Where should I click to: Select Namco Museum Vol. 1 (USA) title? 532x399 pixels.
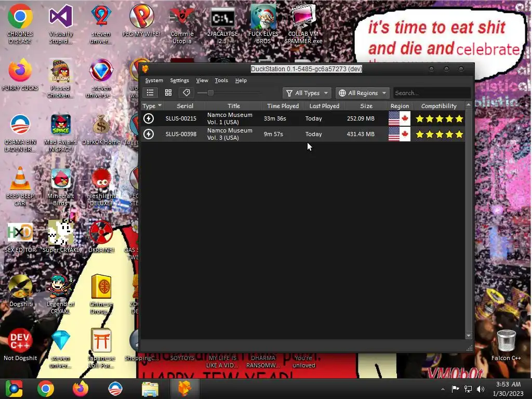point(230,118)
